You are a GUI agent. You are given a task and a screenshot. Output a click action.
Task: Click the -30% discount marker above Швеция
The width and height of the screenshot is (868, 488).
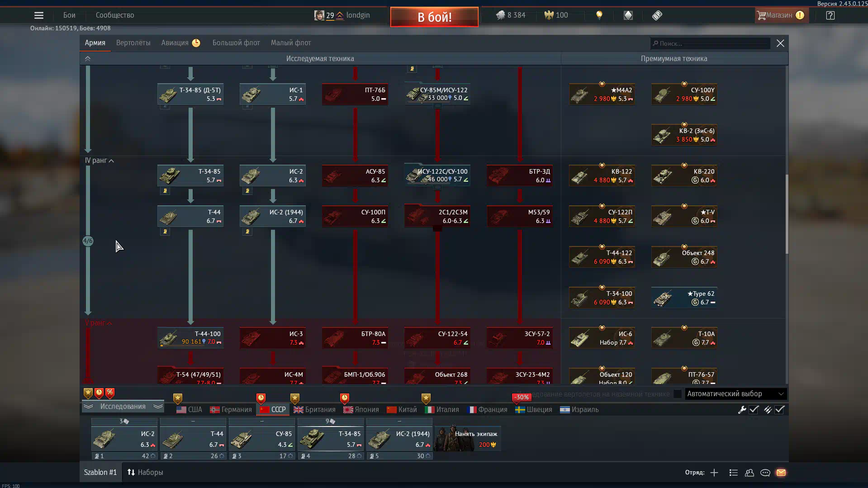pyautogui.click(x=521, y=398)
